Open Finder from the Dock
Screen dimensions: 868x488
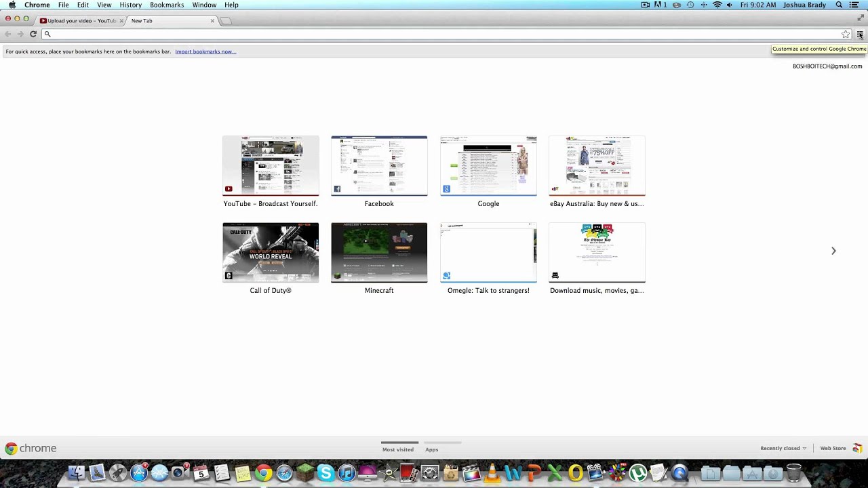pos(76,472)
